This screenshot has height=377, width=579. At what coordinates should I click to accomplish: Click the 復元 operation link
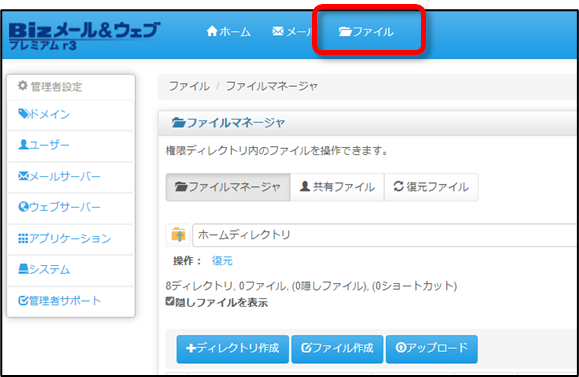(x=222, y=261)
